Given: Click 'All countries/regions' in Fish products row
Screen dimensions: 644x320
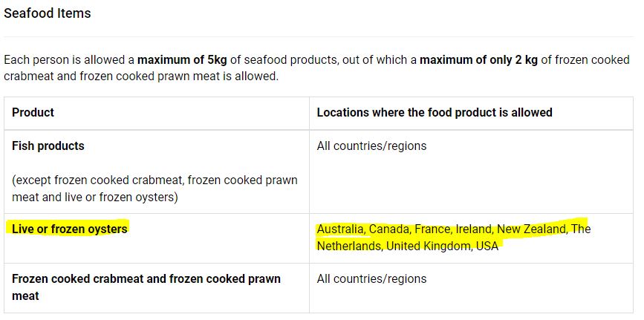Looking at the screenshot, I should tap(371, 146).
